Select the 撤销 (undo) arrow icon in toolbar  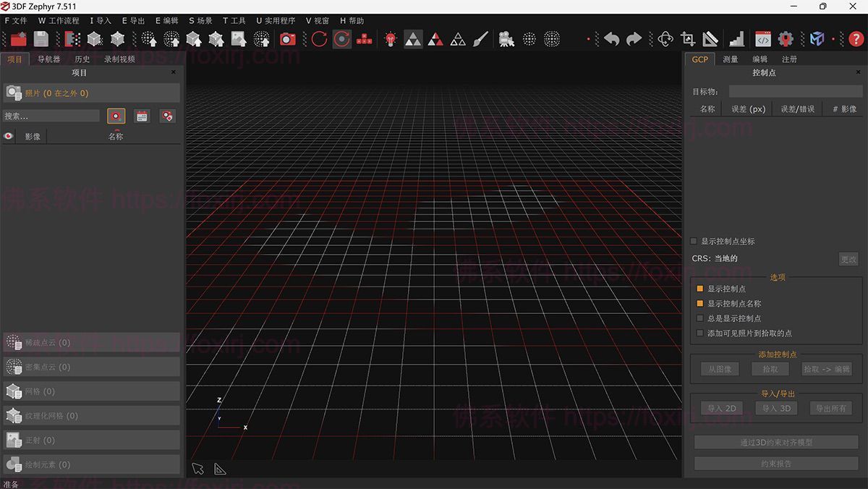612,39
